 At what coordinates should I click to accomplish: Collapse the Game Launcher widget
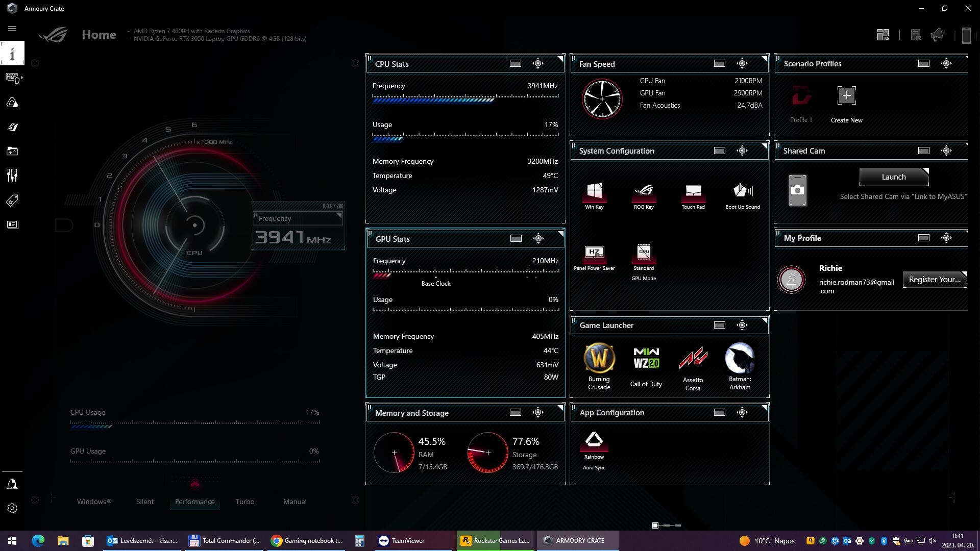(x=720, y=325)
